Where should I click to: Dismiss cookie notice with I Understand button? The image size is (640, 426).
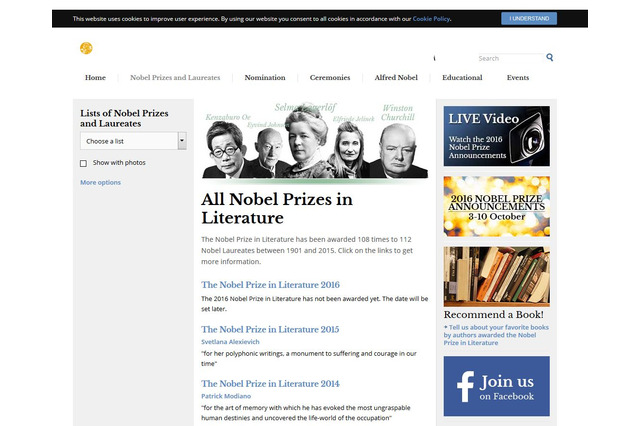point(529,18)
